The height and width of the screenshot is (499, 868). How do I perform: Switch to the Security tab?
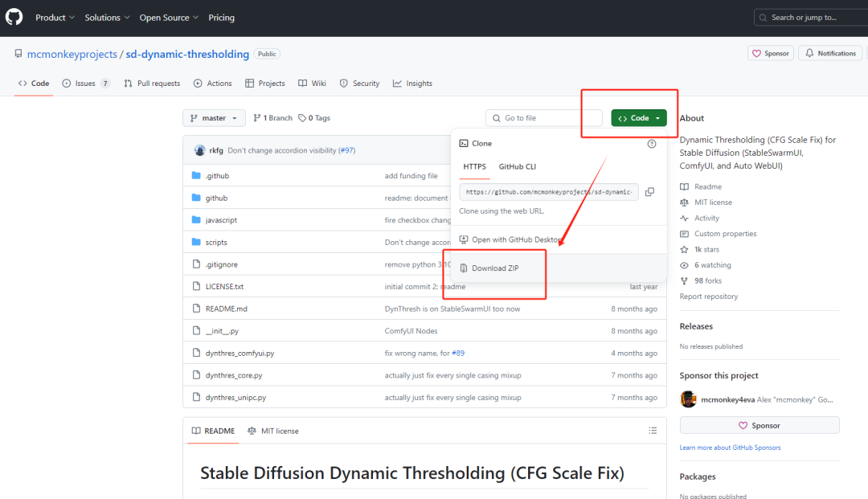click(x=360, y=84)
